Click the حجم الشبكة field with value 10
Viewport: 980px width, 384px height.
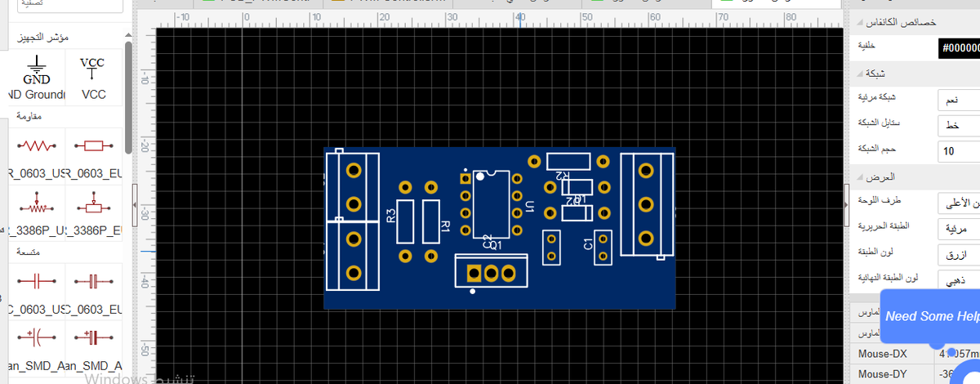pyautogui.click(x=959, y=151)
